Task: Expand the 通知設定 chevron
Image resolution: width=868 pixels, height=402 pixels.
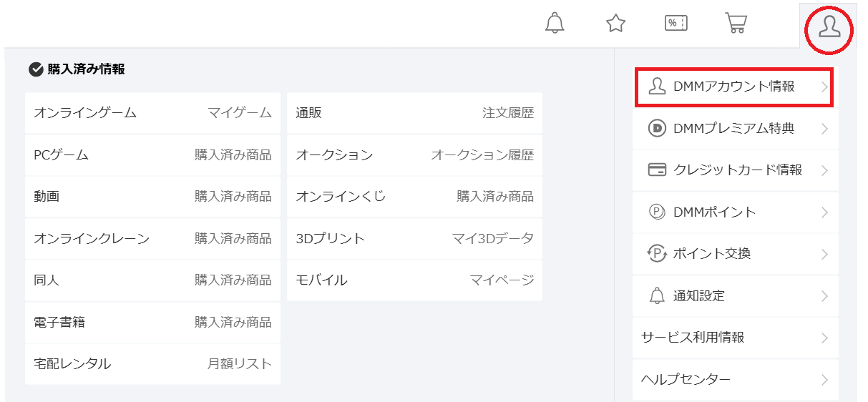Action: [824, 296]
